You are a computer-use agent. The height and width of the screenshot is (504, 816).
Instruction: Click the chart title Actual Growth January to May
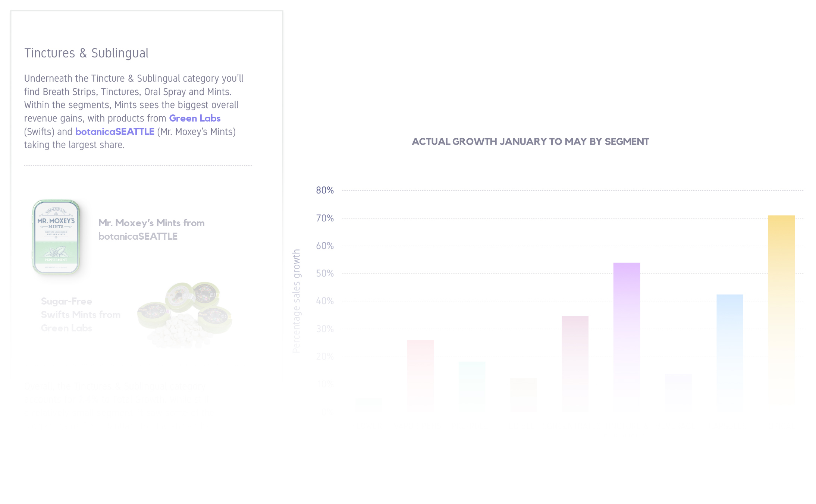point(530,142)
